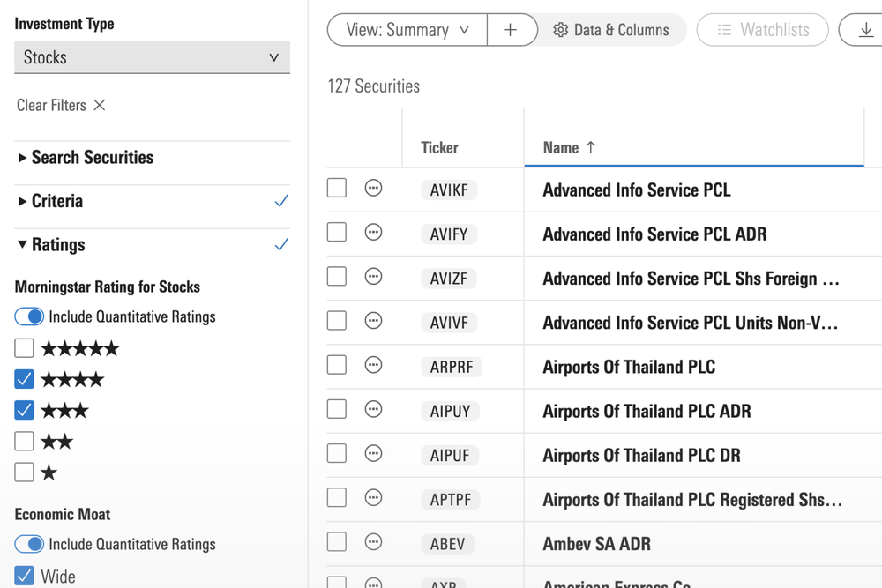
Task: Click the Ticker column header
Action: [439, 148]
